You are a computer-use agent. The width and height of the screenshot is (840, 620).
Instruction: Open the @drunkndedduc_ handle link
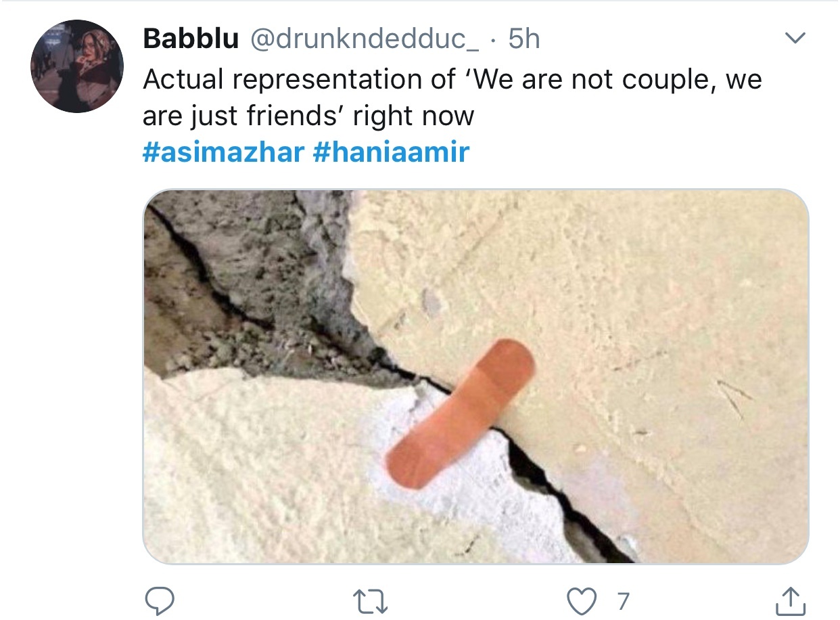pos(365,39)
